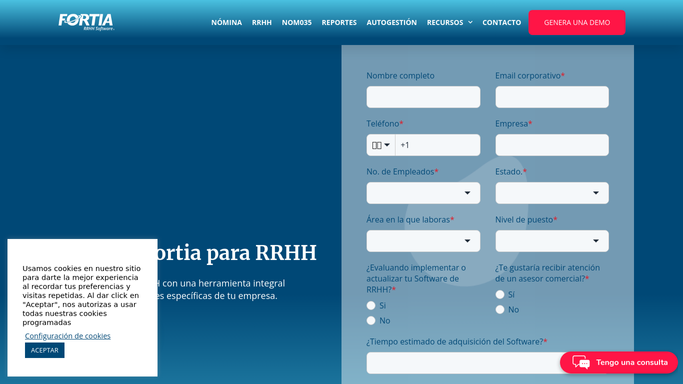Open the phone country flag selector
This screenshot has height=384, width=683.
381,145
